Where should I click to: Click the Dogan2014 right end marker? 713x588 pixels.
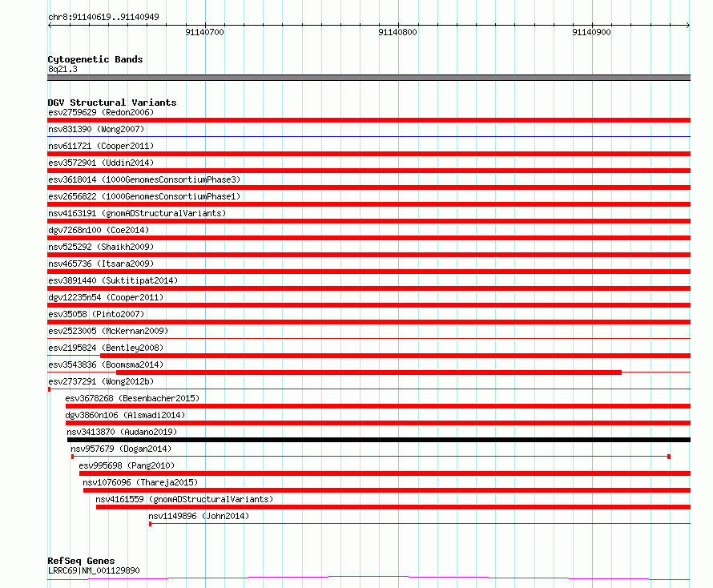[669, 457]
